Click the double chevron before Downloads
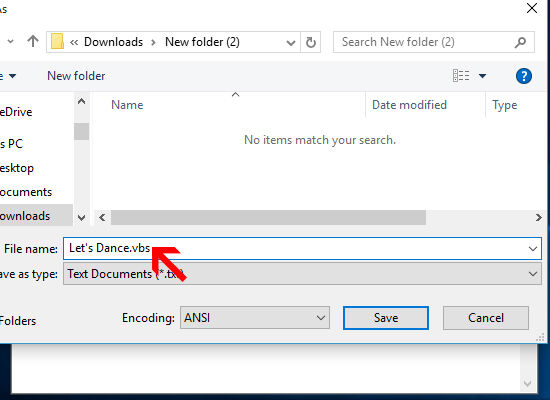 (x=74, y=42)
